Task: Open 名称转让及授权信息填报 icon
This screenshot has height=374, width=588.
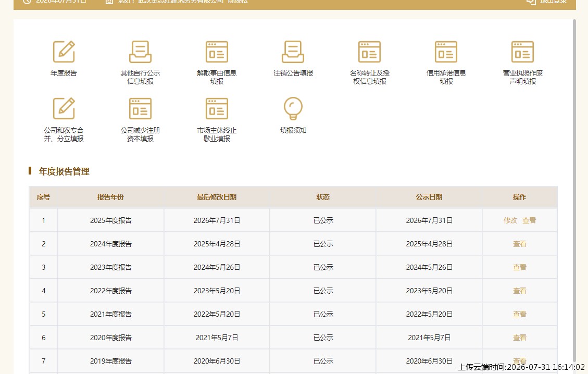Action: (x=369, y=52)
